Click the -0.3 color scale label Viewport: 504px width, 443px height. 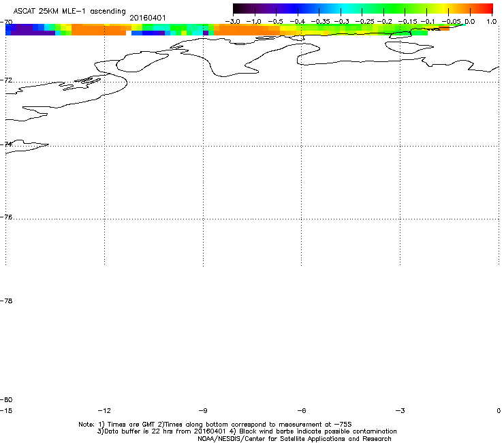point(342,22)
